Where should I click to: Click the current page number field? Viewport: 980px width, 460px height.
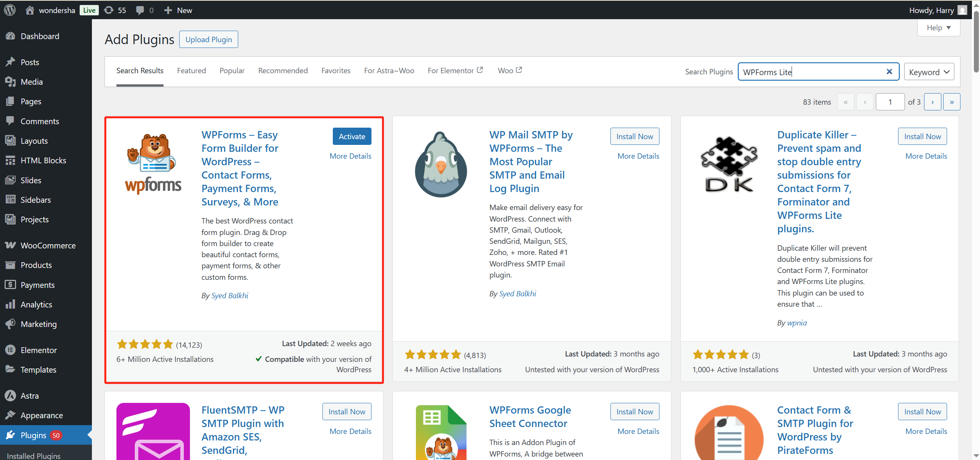890,102
